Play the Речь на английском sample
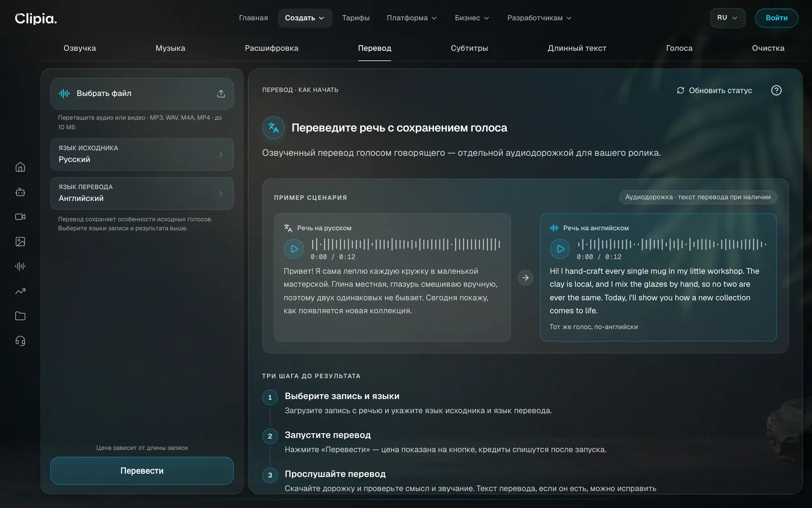This screenshot has width=812, height=508. point(560,249)
